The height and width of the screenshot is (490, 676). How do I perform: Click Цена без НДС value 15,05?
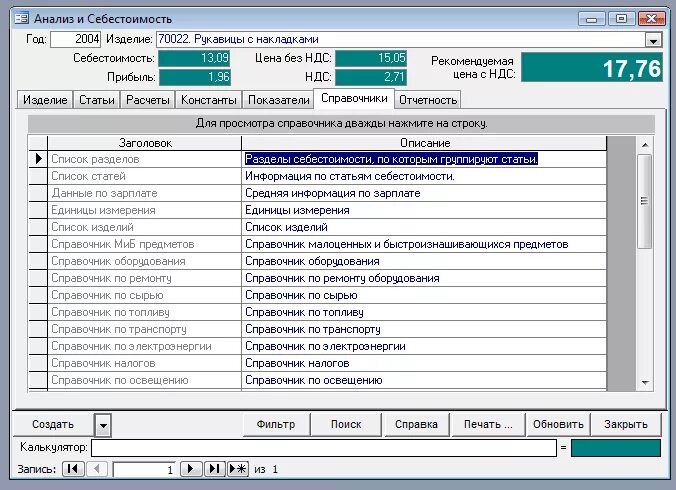point(371,58)
